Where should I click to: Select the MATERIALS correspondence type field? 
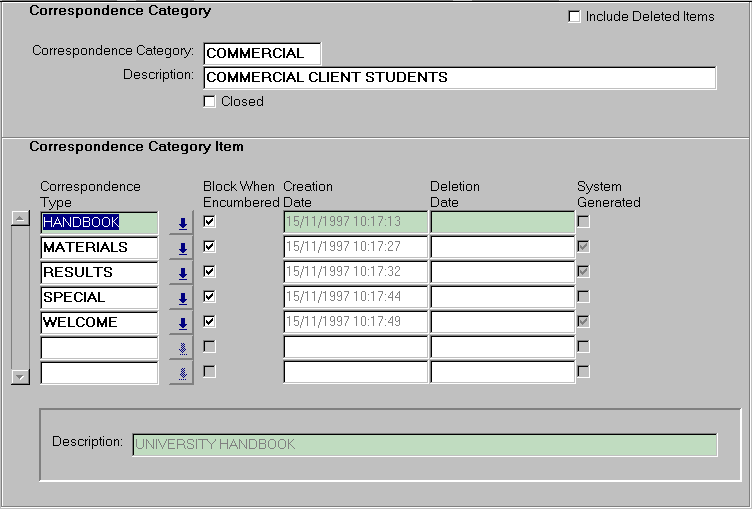point(98,247)
